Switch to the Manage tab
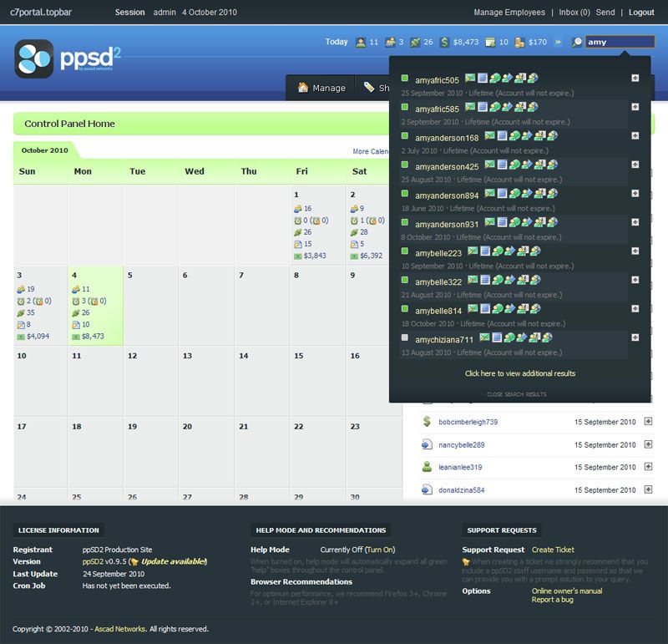The height and width of the screenshot is (644, 668). (x=323, y=87)
